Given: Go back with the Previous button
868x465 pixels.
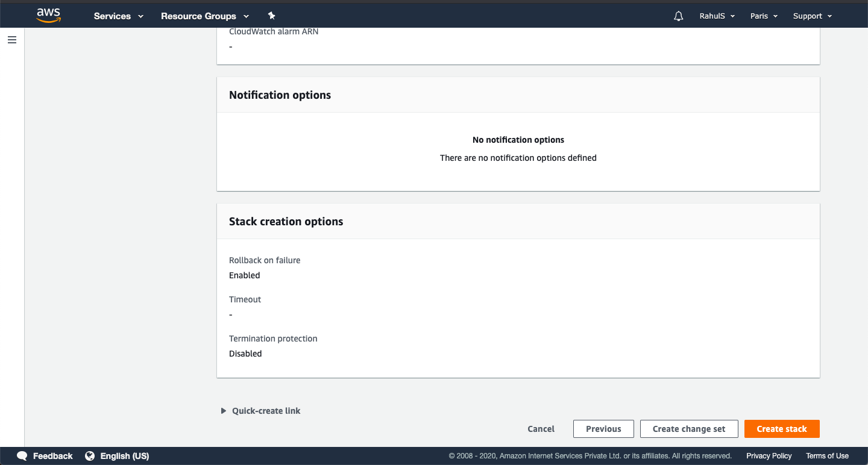Looking at the screenshot, I should [x=603, y=429].
